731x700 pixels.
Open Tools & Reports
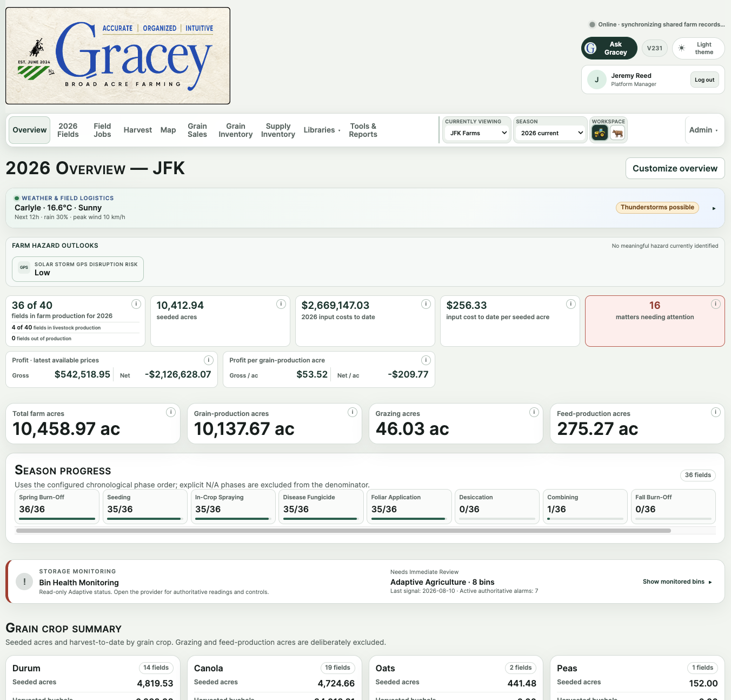(363, 130)
